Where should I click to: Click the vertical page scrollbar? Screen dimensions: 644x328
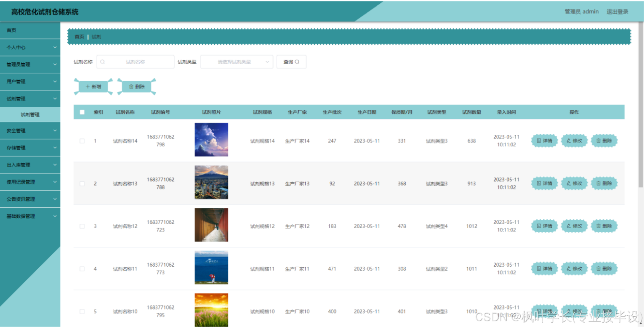point(641,105)
